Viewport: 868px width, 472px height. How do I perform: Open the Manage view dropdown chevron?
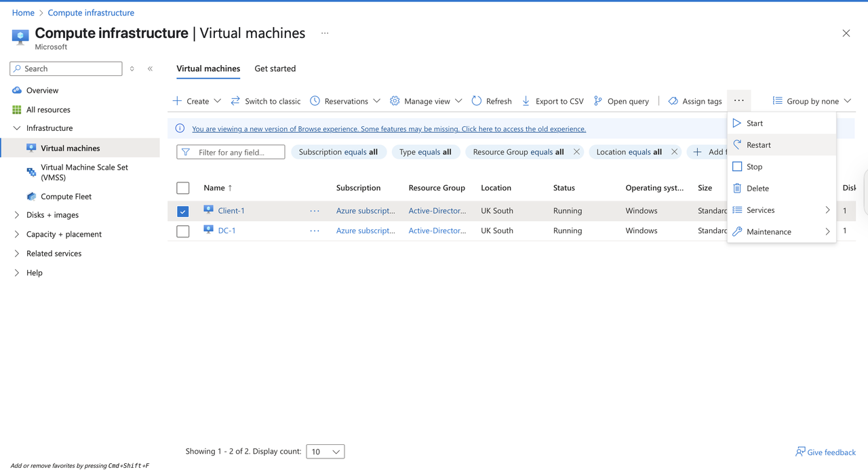pos(458,101)
